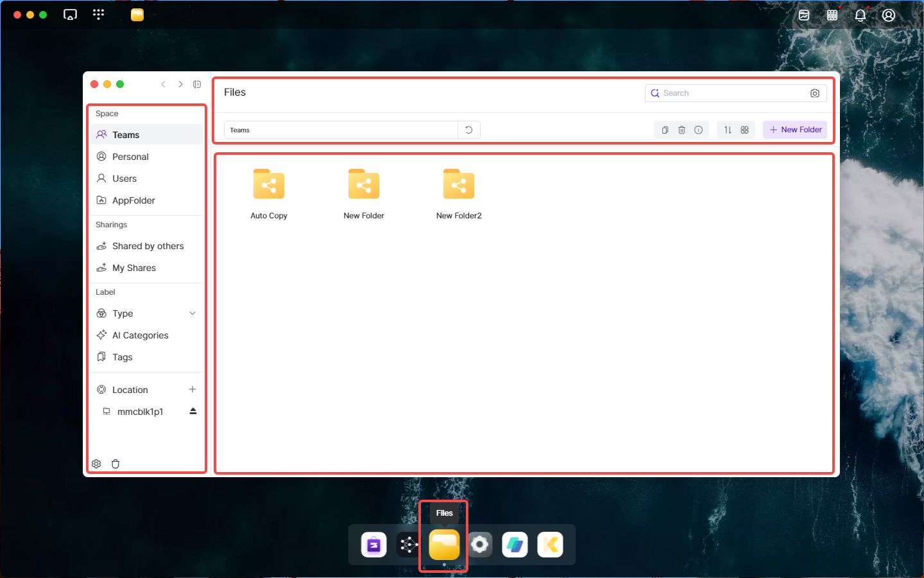The width and height of the screenshot is (924, 578).
Task: Click the Files icon in top bar
Action: point(137,15)
